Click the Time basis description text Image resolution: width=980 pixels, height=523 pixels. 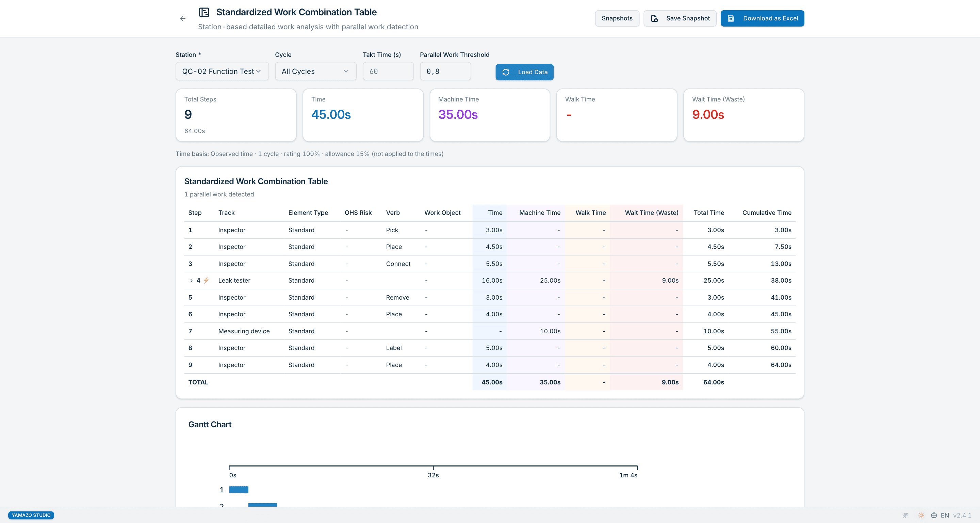click(309, 154)
